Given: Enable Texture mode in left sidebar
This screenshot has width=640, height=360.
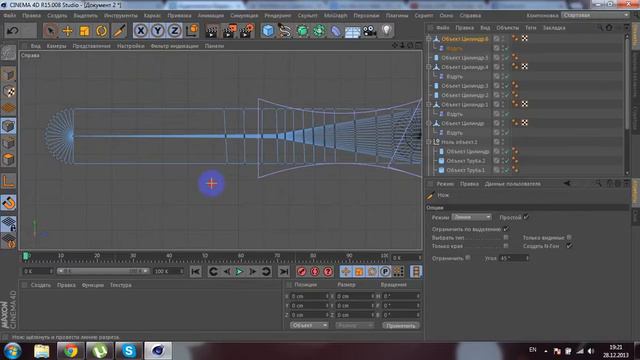Looking at the screenshot, I should coord(9,91).
